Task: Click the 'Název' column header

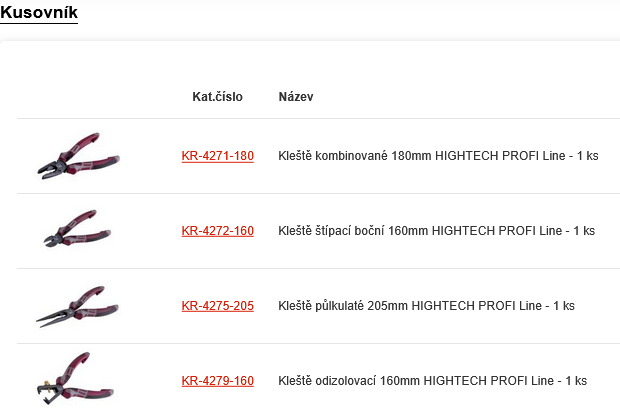Action: (x=296, y=97)
